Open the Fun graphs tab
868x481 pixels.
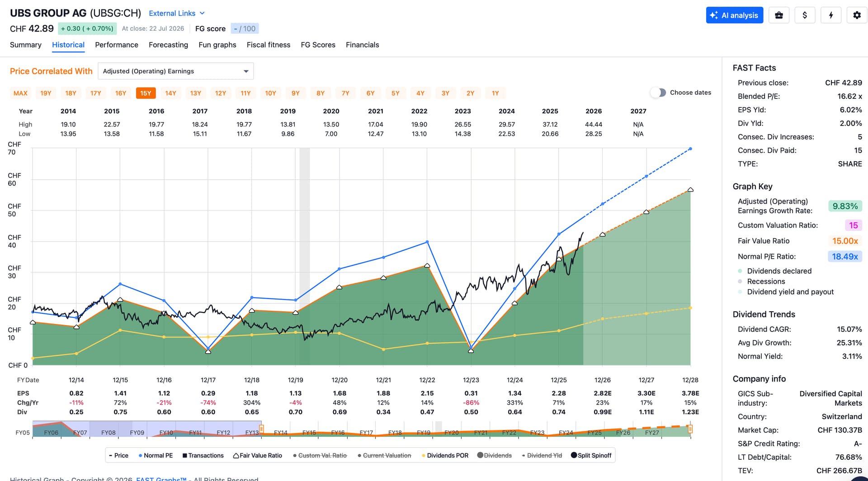coord(217,45)
